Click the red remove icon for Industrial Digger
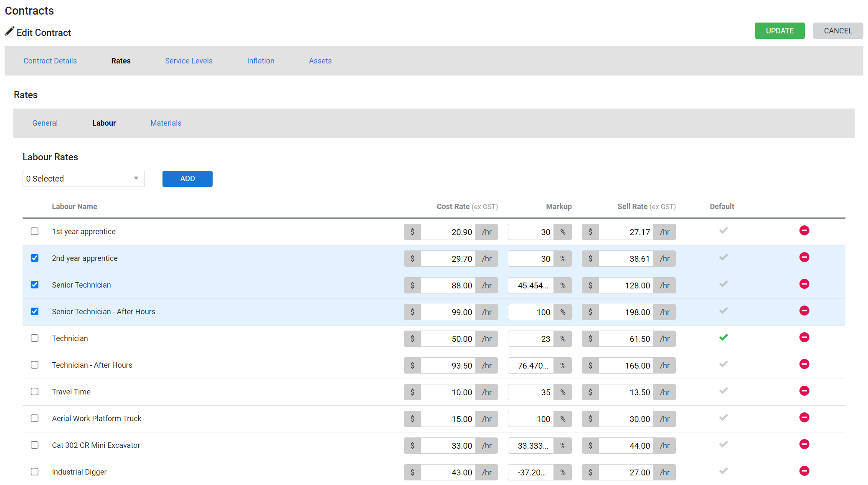The width and height of the screenshot is (868, 485). tap(804, 471)
